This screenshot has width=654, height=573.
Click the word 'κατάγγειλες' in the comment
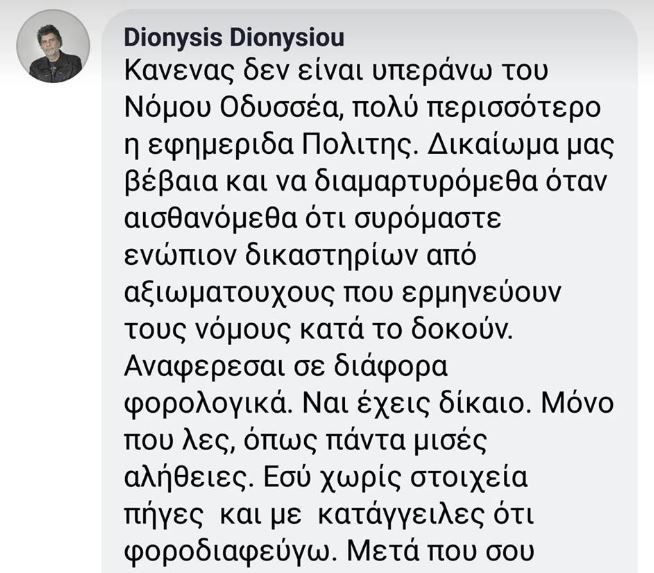tap(401, 515)
